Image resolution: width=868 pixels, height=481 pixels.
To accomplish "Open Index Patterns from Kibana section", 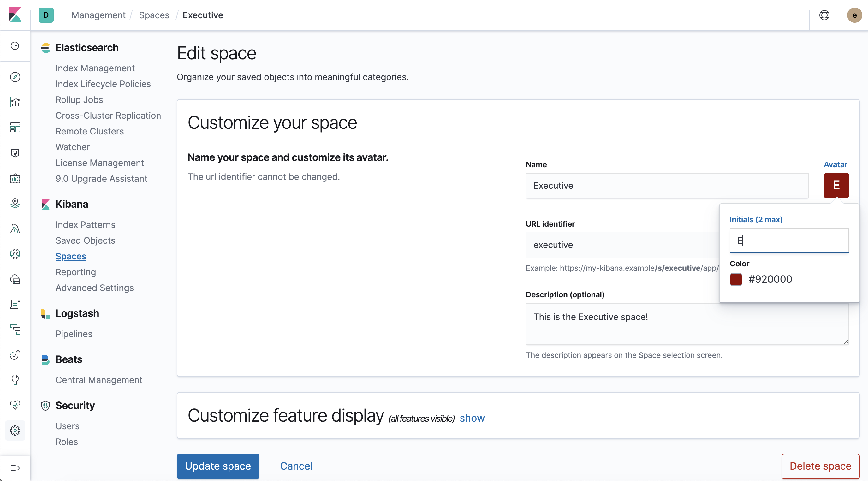I will [85, 225].
